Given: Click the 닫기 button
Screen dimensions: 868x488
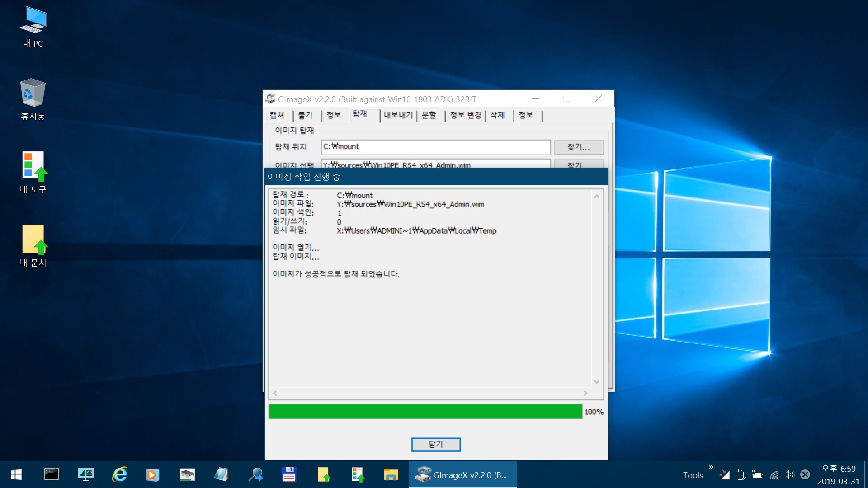Looking at the screenshot, I should click(x=436, y=444).
